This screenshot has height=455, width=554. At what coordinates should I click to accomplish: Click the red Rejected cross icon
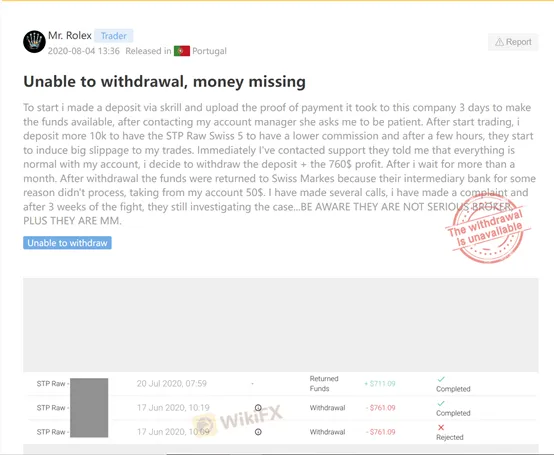coord(441,427)
